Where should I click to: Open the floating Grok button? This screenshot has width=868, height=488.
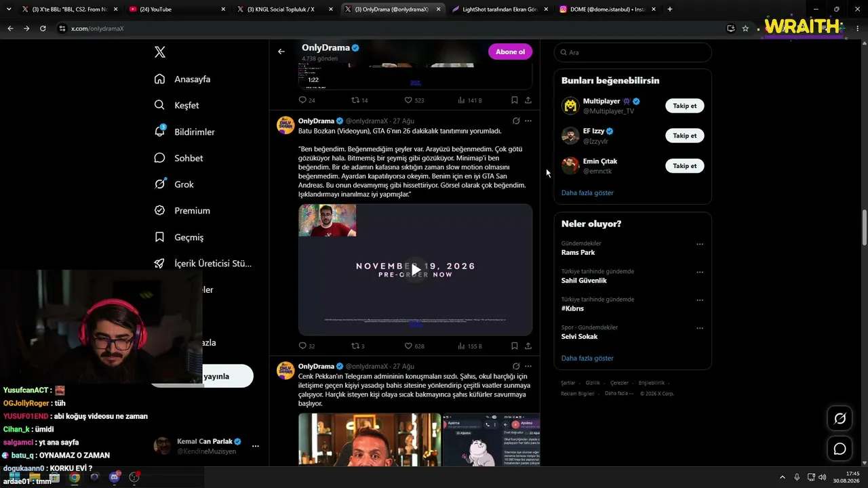[x=840, y=418]
